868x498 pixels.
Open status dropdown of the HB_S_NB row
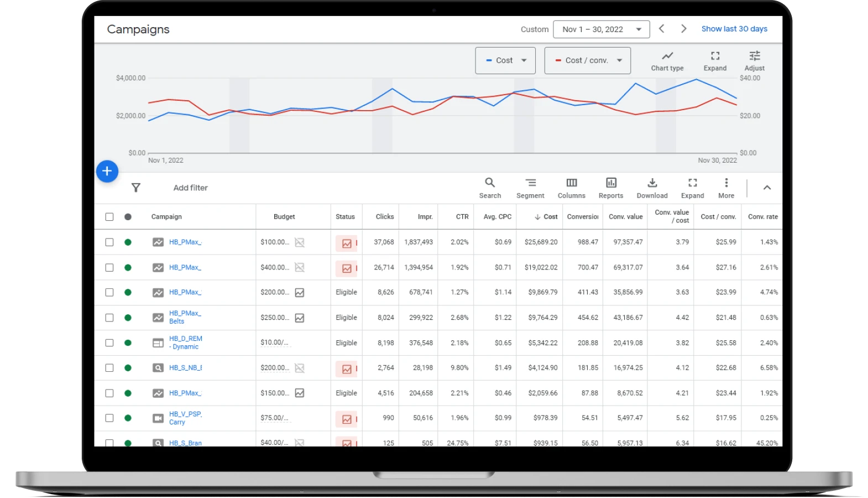(x=128, y=368)
